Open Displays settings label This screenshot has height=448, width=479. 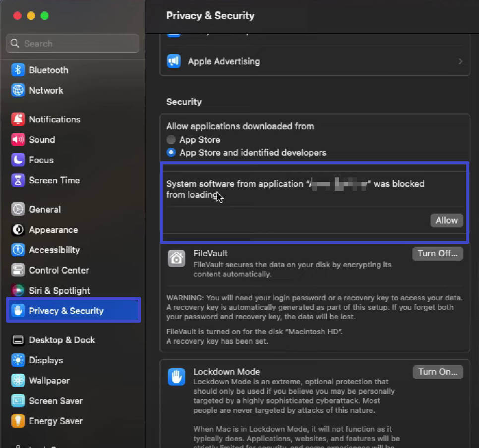[46, 360]
